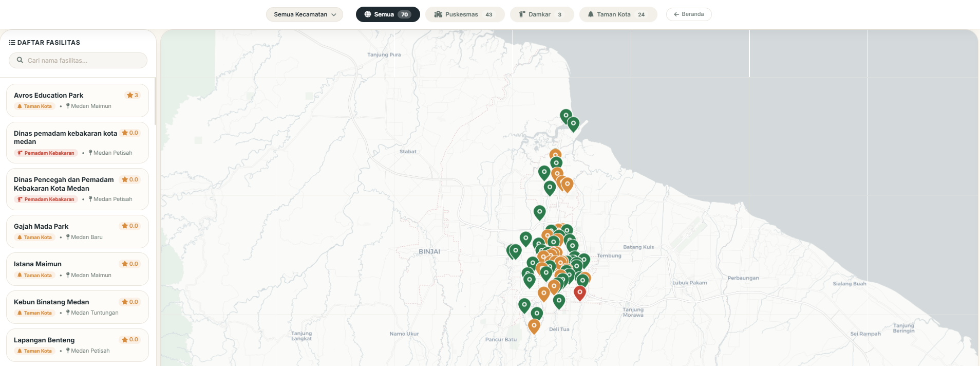The height and width of the screenshot is (366, 980).
Task: Select the Semua 70 filter tab
Action: point(388,14)
